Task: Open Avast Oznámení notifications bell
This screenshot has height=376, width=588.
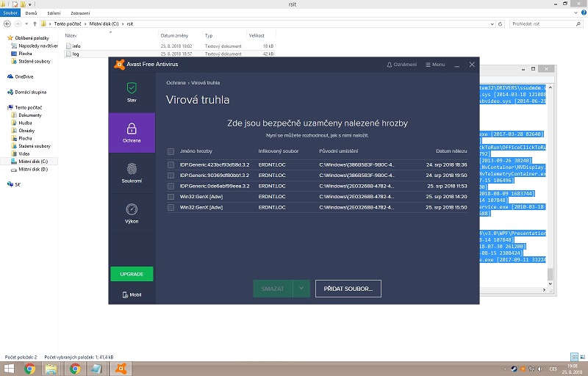Action: click(401, 65)
